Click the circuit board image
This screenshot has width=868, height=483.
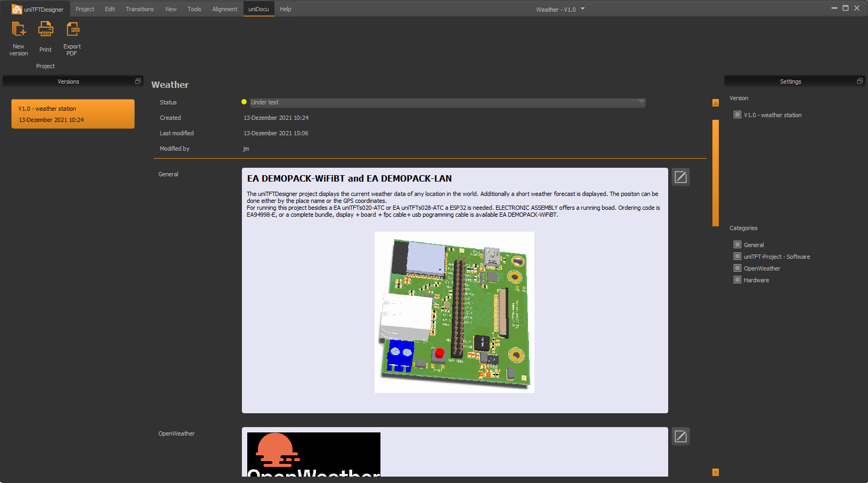coord(454,312)
